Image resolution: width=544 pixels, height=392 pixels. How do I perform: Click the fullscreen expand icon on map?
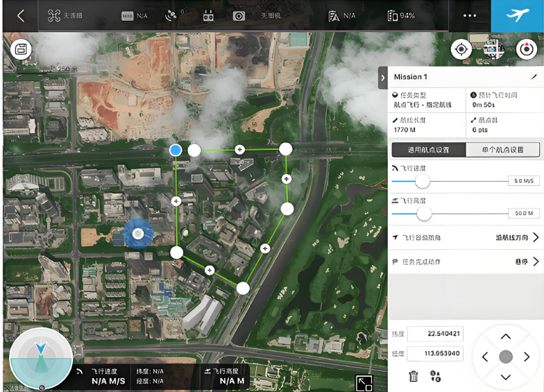point(364,383)
